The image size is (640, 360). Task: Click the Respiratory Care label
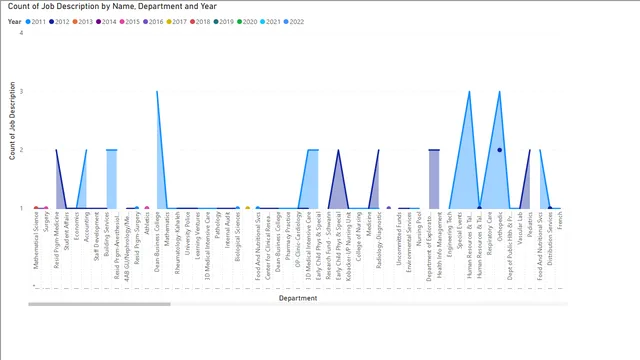[x=490, y=233]
